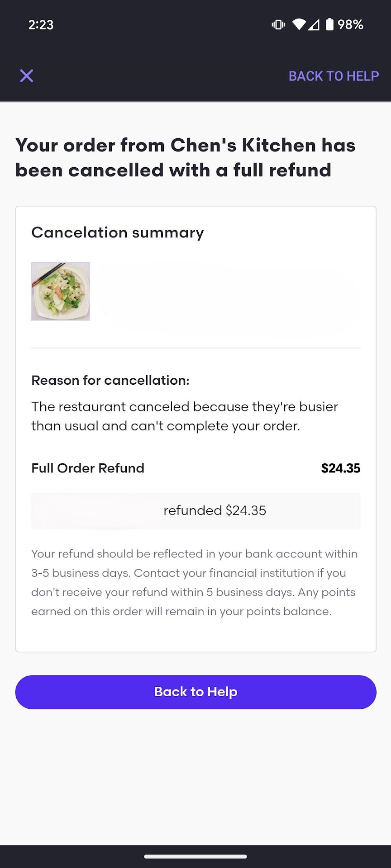This screenshot has height=868, width=391.
Task: Tap the food dish thumbnail image
Action: pyautogui.click(x=61, y=292)
